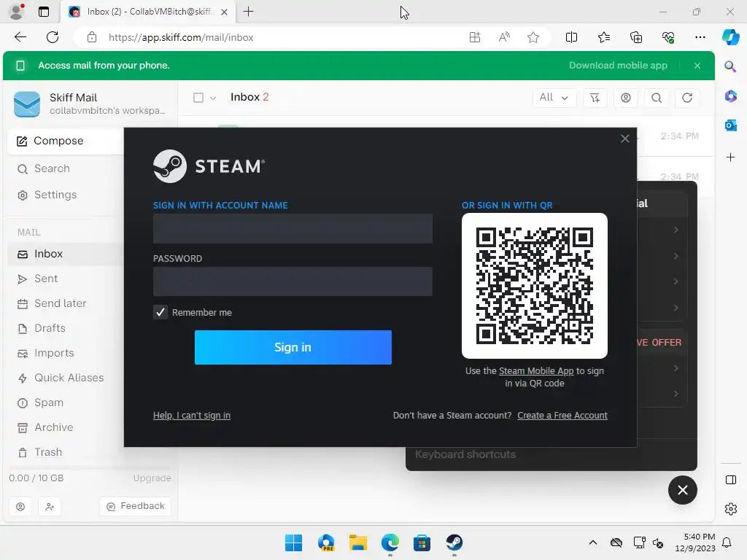Click the inbox search magnifier icon
This screenshot has width=747, height=560.
pos(657,98)
